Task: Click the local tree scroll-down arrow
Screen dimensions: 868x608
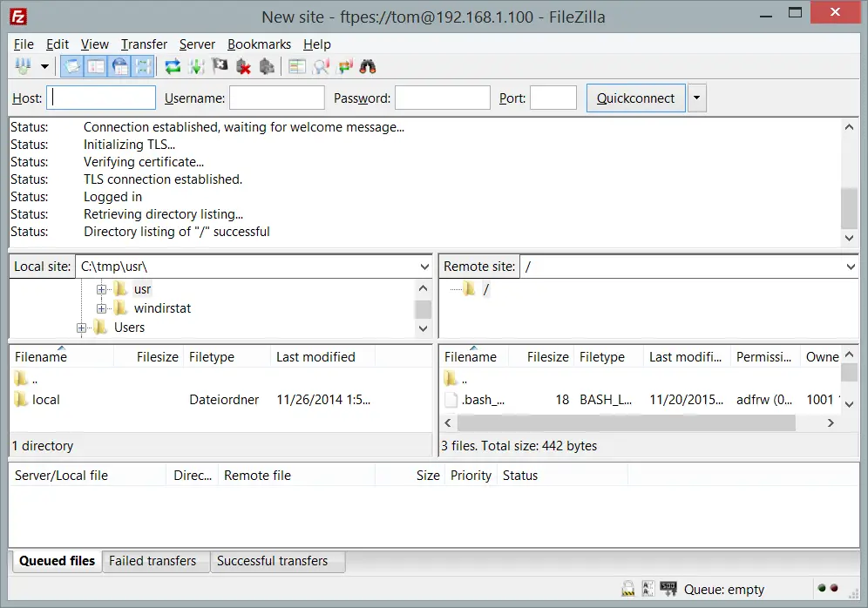Action: [x=423, y=328]
